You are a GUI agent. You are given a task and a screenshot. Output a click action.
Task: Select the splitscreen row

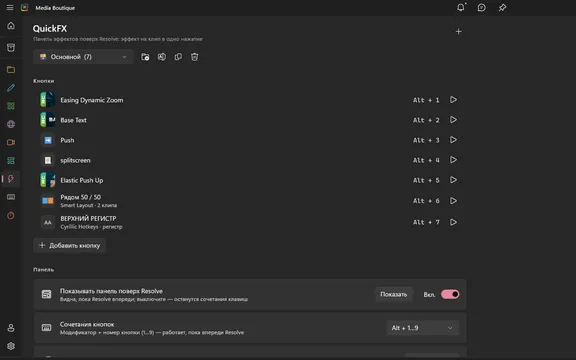coord(250,160)
